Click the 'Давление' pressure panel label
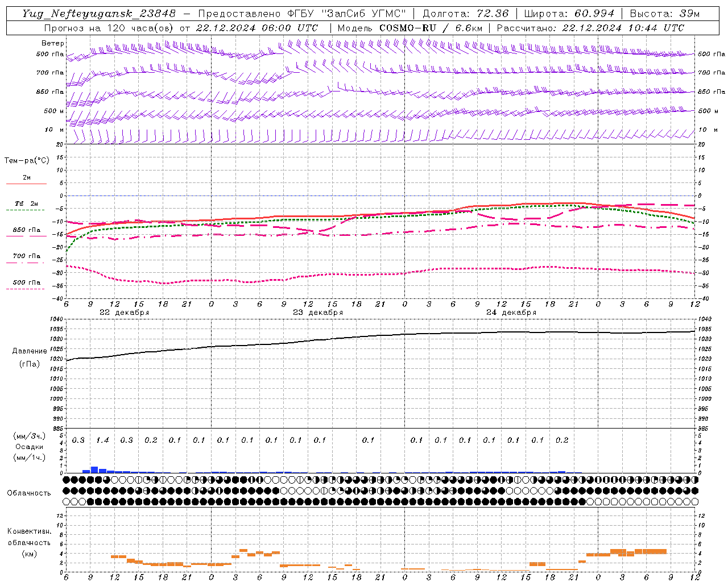The height and width of the screenshot is (582, 728). [30, 351]
